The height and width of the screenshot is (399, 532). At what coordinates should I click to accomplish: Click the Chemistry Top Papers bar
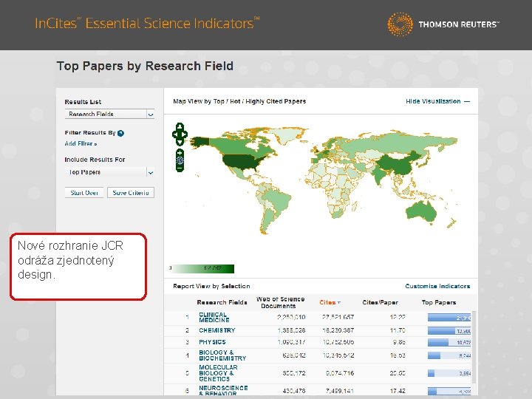coord(449,331)
